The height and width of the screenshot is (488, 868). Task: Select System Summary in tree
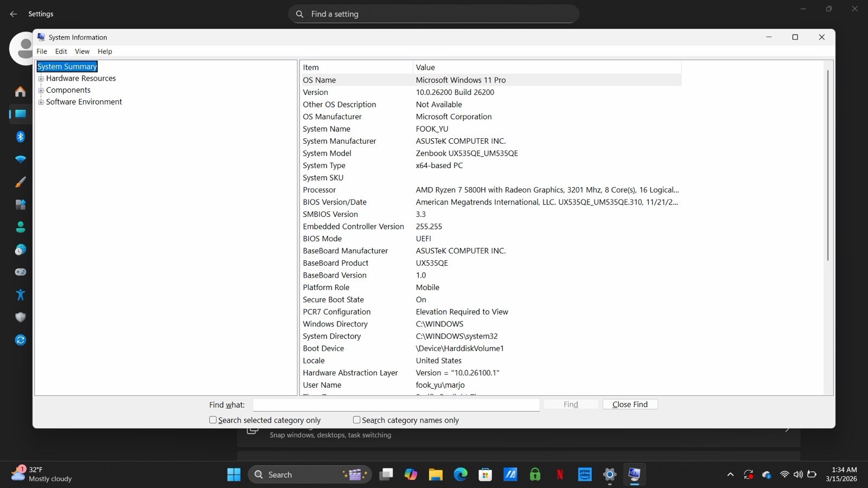(67, 67)
